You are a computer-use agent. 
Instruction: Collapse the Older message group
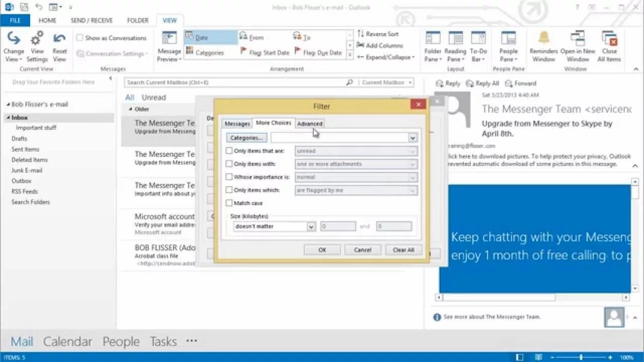pos(130,109)
